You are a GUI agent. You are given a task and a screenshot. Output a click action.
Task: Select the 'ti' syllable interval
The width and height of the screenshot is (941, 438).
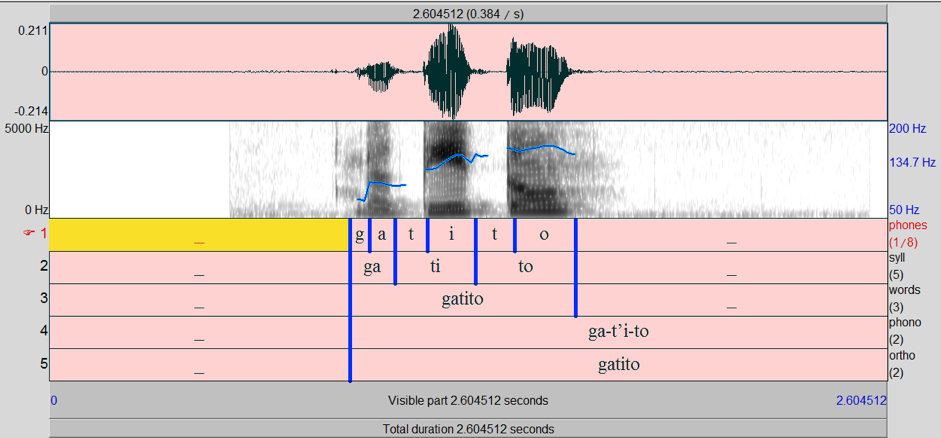point(435,268)
